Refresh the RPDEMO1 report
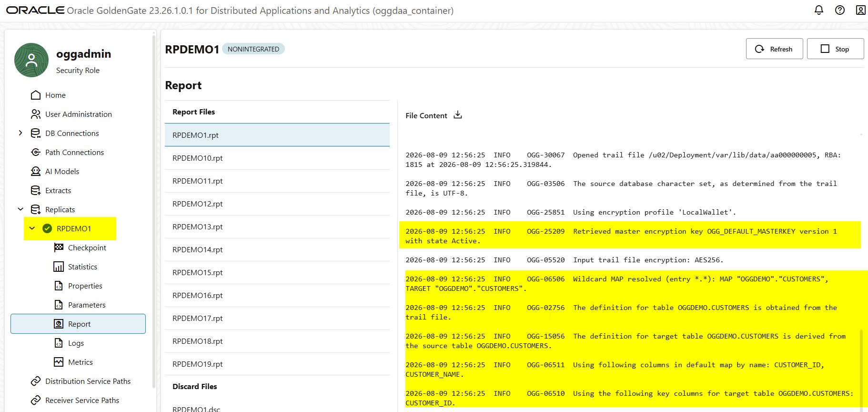 [x=774, y=49]
